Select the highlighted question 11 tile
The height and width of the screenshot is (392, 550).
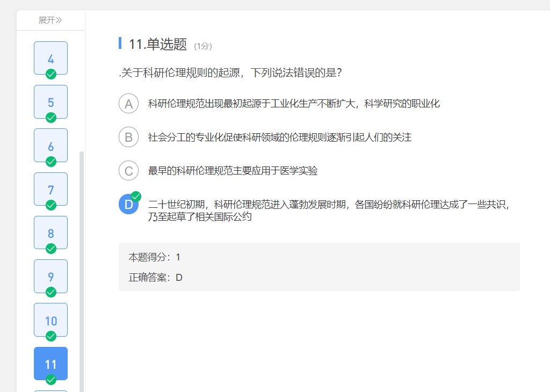coord(51,364)
